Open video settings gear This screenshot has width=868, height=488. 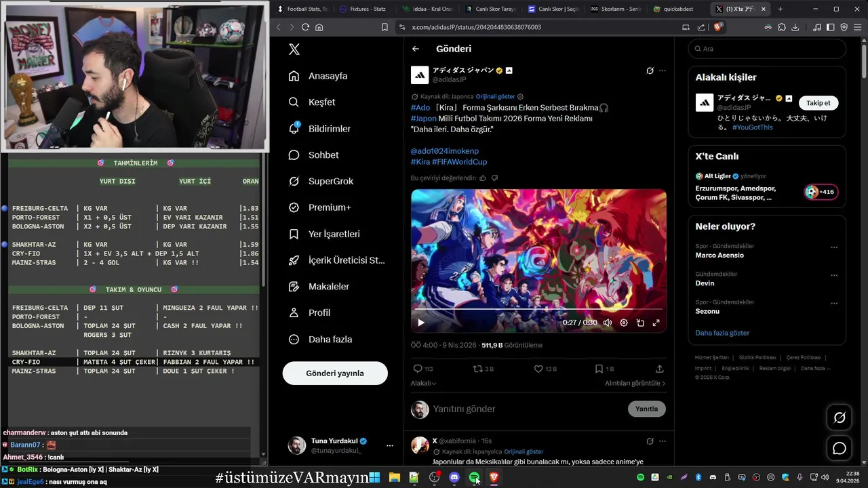tap(624, 323)
